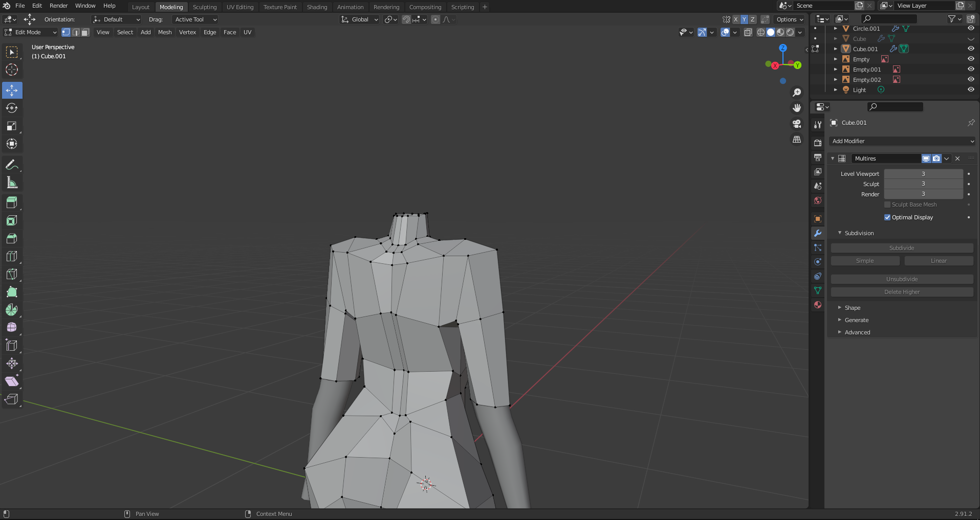Open the File menu
Image resolution: width=980 pixels, height=520 pixels.
pos(20,6)
